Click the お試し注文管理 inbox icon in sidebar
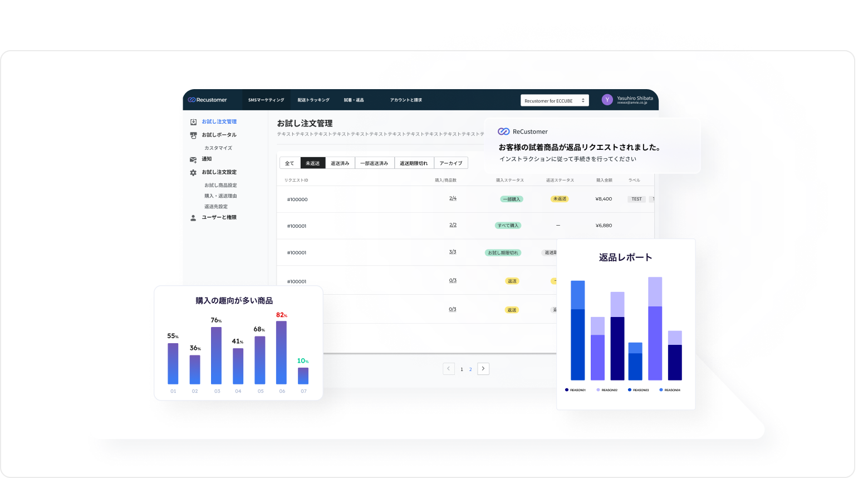This screenshot has height=478, width=868. (x=193, y=122)
